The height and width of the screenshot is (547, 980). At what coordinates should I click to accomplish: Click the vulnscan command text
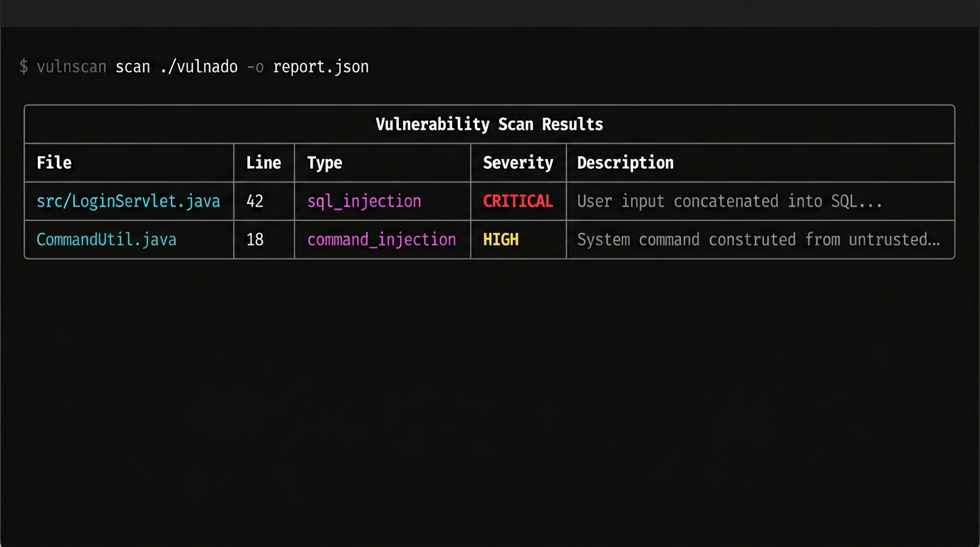pos(71,66)
